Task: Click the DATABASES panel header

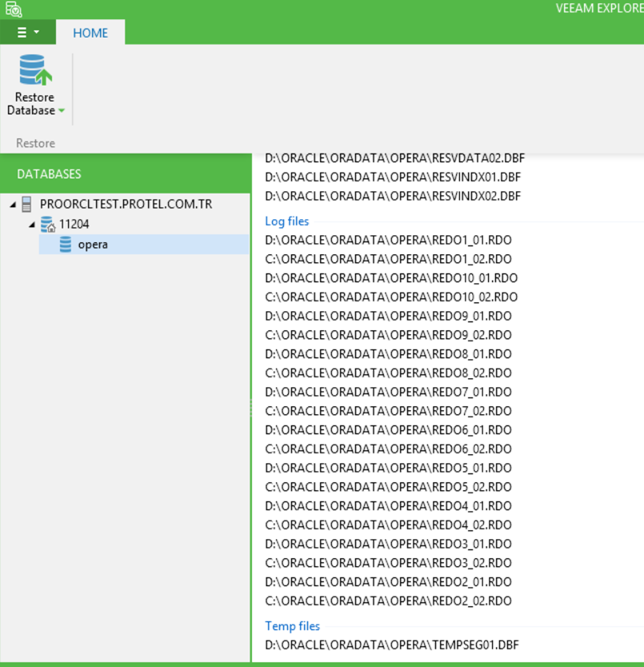Action: 50,174
